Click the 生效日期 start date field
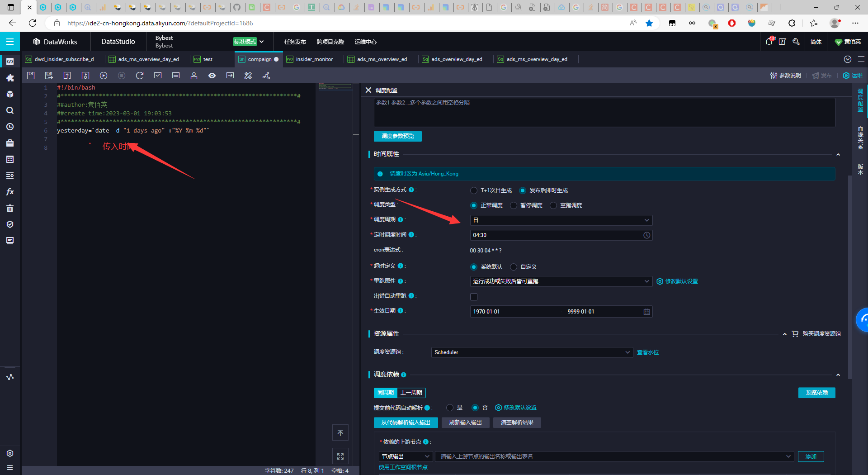Viewport: 868px width, 475px height. [514, 312]
